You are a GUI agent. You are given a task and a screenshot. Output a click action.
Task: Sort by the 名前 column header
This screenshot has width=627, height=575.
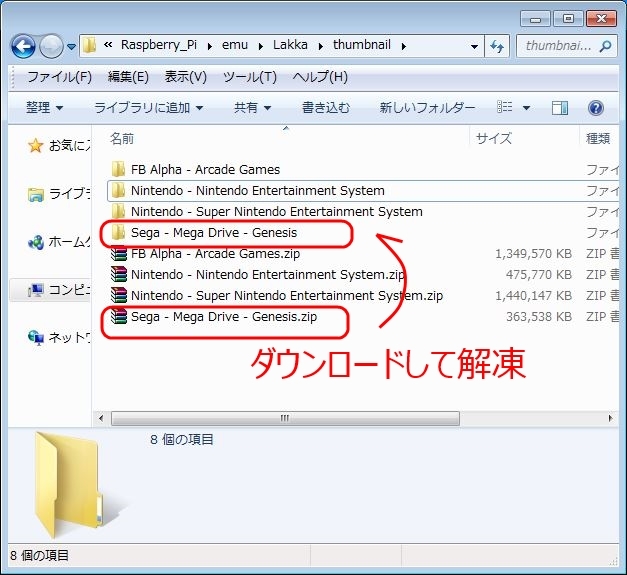(x=122, y=139)
